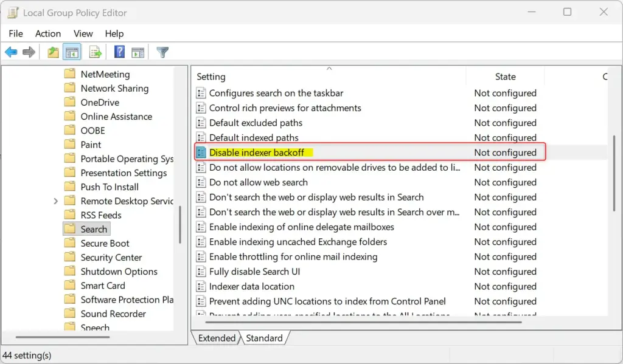This screenshot has width=623, height=364.
Task: Click the policy icon beside Do not allow web search
Action: coord(201,182)
